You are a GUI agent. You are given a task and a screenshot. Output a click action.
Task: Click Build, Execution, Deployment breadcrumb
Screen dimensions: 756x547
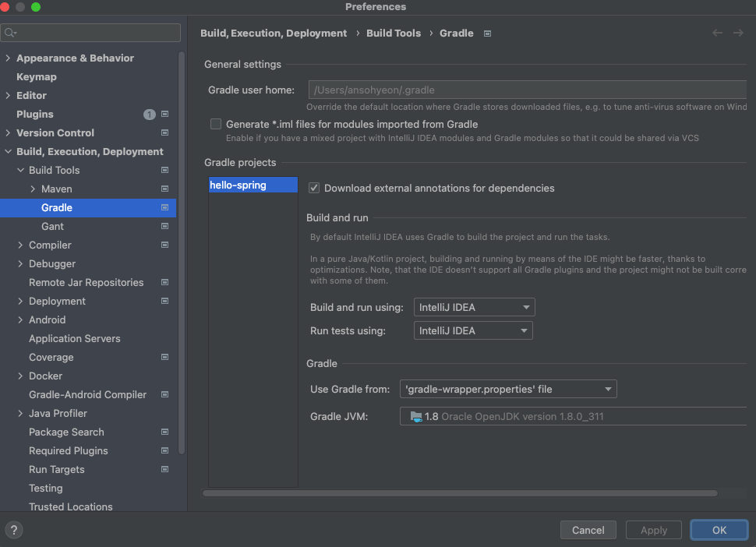pos(274,34)
